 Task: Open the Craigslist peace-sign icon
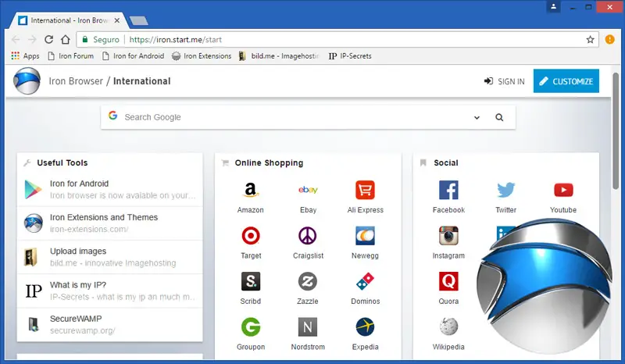pos(308,236)
